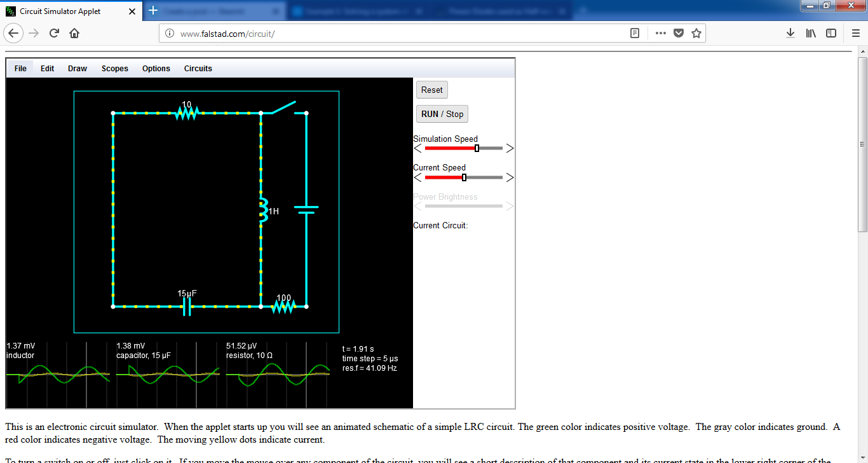Image resolution: width=868 pixels, height=463 pixels.
Task: Click the resistor 10 Ω scope waveform
Action: coord(278,374)
